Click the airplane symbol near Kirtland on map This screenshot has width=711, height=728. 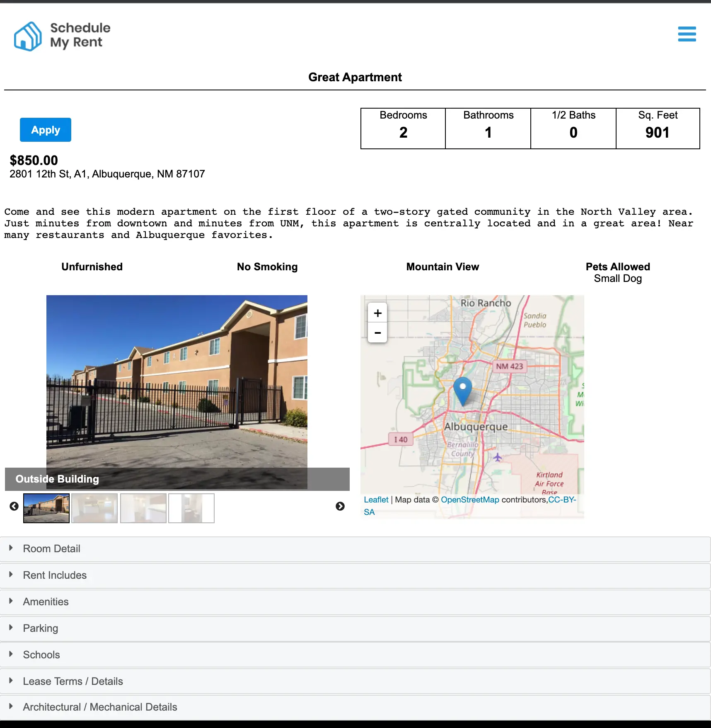tap(498, 458)
